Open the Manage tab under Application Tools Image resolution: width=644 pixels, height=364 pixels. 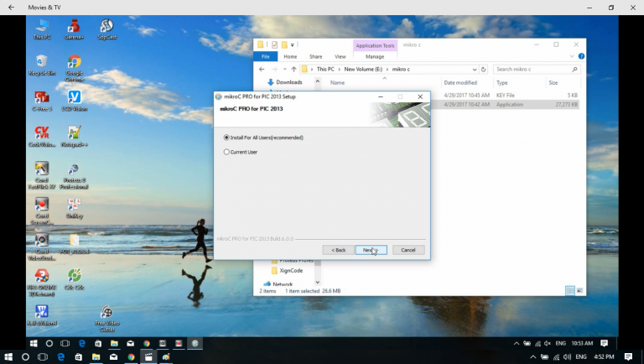[x=375, y=56]
